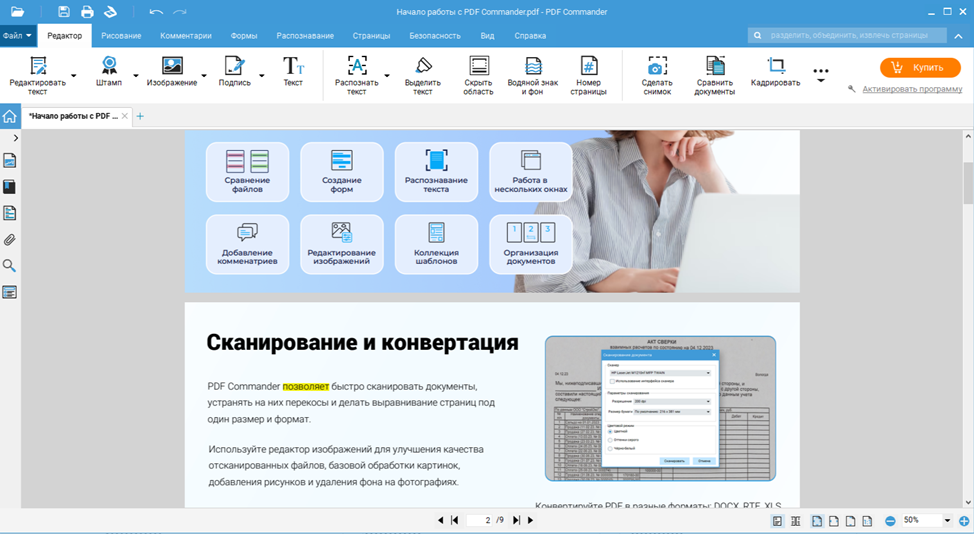This screenshot has height=534, width=974.
Task: Zoom in with the plus button
Action: [964, 521]
